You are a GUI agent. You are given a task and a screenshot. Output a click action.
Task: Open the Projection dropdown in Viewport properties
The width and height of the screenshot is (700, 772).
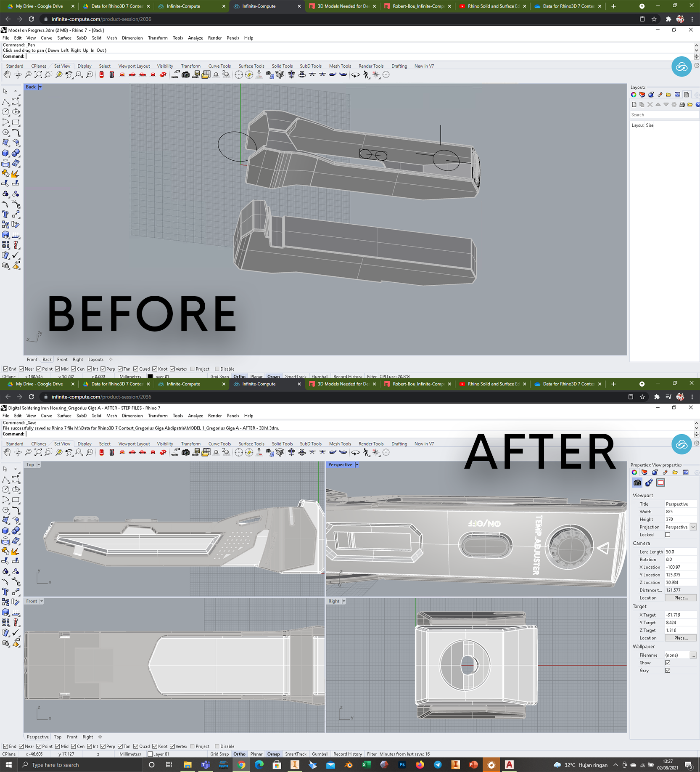click(693, 527)
